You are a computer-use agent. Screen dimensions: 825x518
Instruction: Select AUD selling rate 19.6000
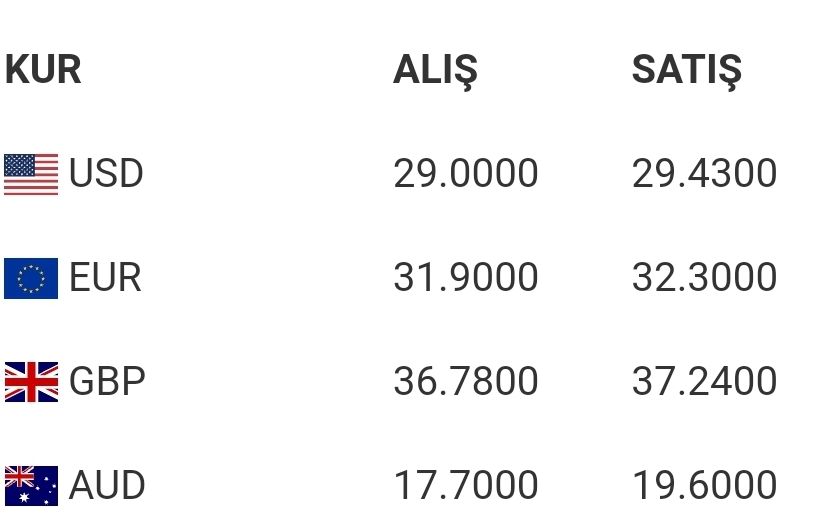704,486
